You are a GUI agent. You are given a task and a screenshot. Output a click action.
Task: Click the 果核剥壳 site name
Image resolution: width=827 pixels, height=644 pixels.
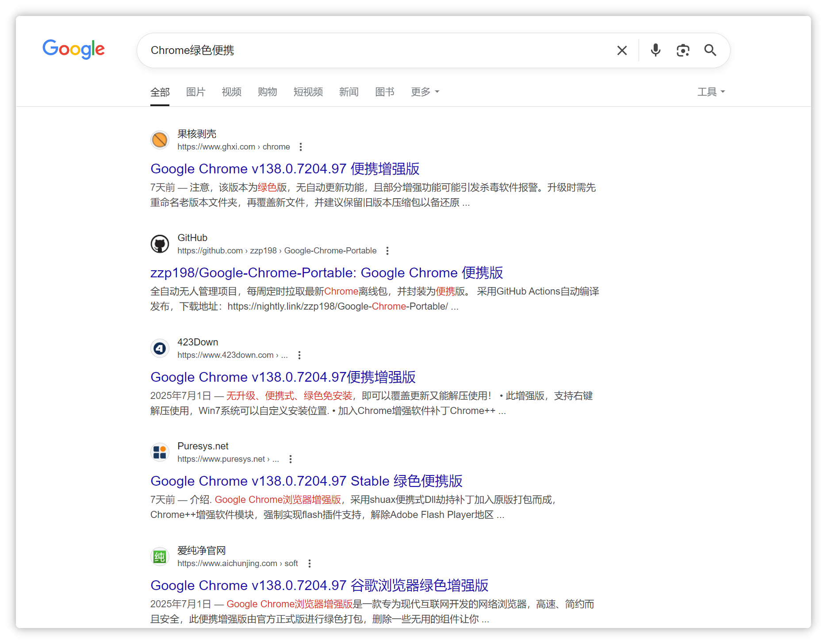(x=197, y=134)
